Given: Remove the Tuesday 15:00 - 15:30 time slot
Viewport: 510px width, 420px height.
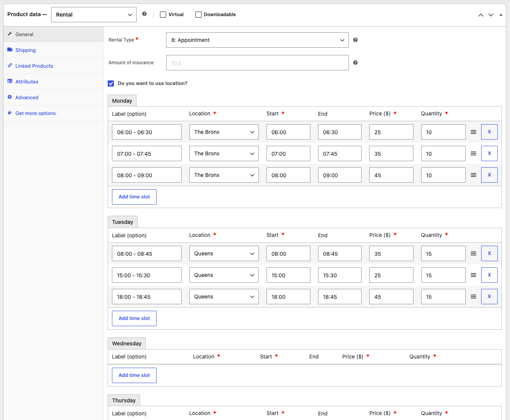Looking at the screenshot, I should (x=489, y=275).
